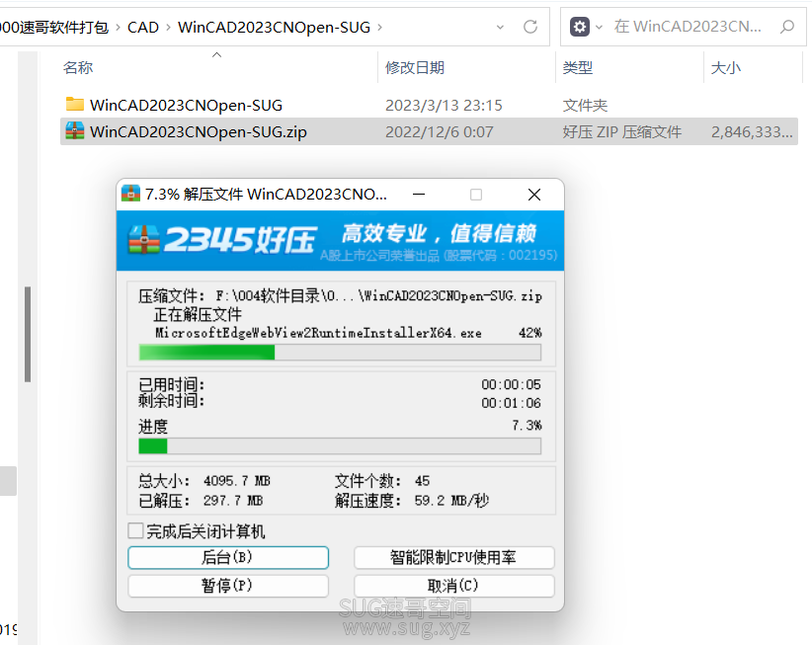The height and width of the screenshot is (645, 812).
Task: Click the 已解压 value 297.7 MB
Action: [233, 501]
